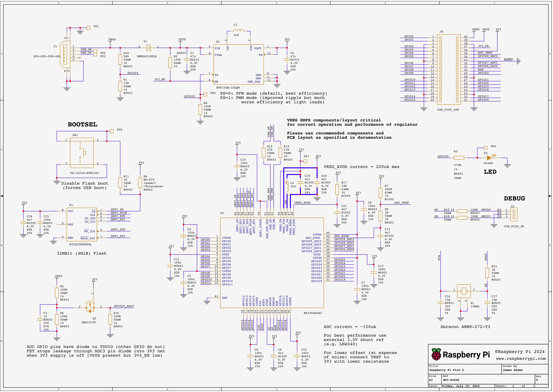Select the Raspberry Pi Pico 2 title field

tap(446, 370)
